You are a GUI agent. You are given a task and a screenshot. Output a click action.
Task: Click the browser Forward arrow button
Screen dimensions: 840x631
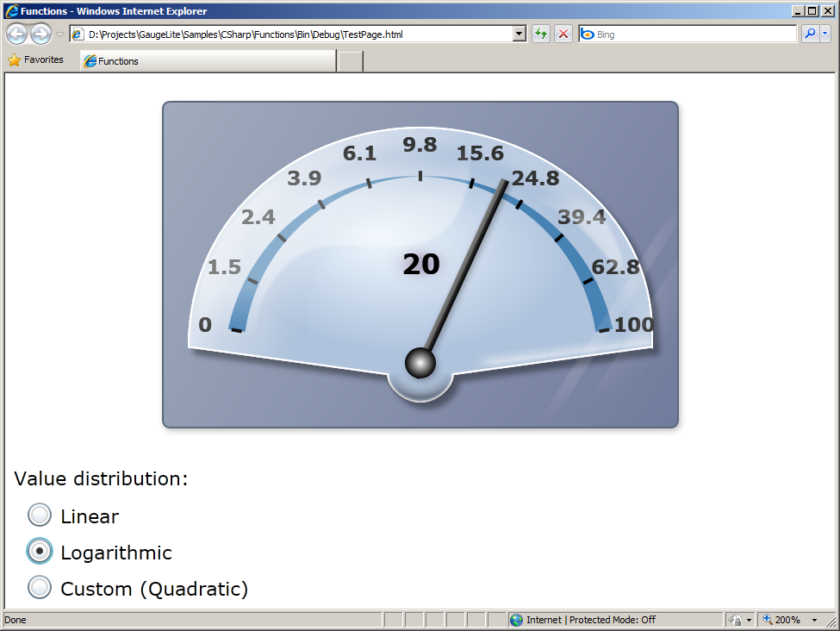(x=40, y=34)
